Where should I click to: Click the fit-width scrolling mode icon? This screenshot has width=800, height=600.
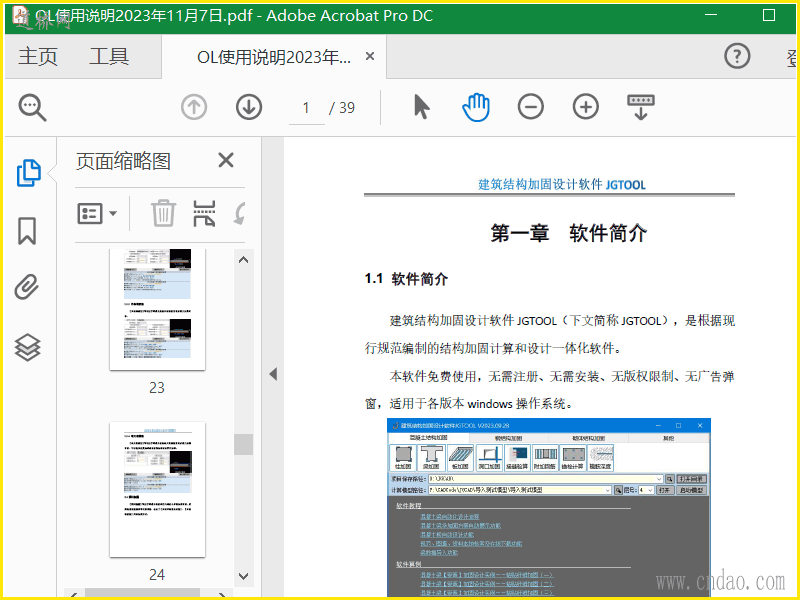[x=641, y=107]
